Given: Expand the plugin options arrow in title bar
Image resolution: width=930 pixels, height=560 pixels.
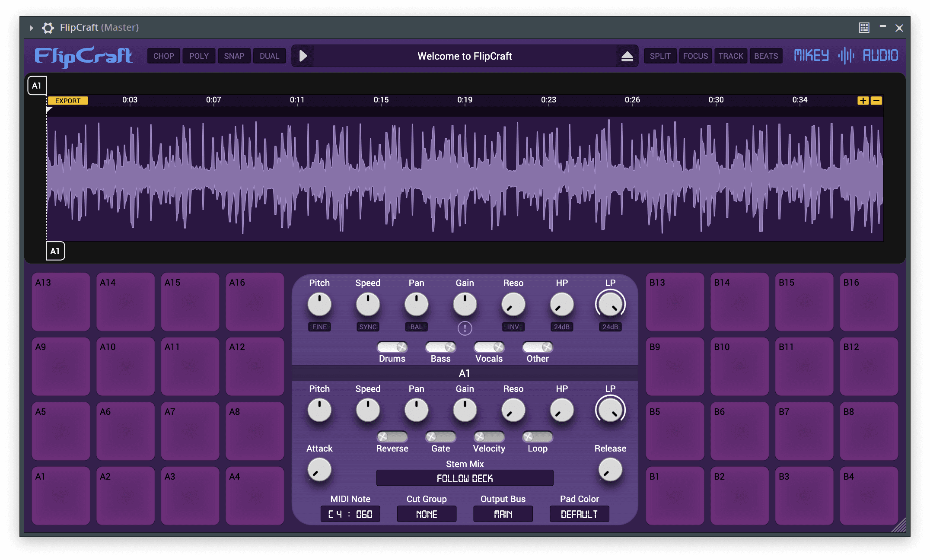Looking at the screenshot, I should pyautogui.click(x=31, y=28).
